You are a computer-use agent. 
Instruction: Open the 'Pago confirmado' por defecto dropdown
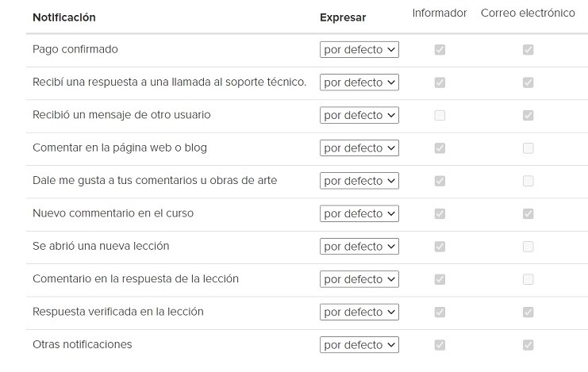tap(359, 49)
